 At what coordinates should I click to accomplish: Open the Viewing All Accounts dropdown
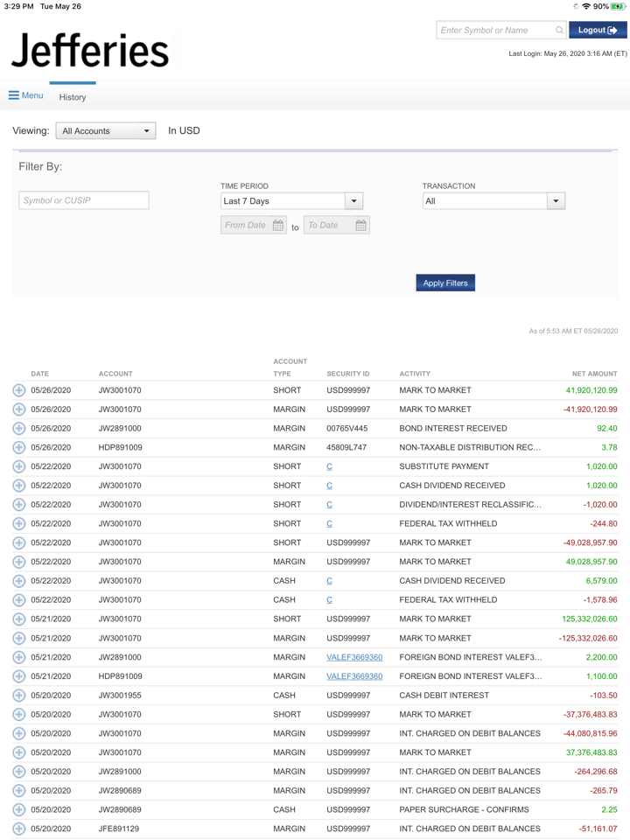106,131
